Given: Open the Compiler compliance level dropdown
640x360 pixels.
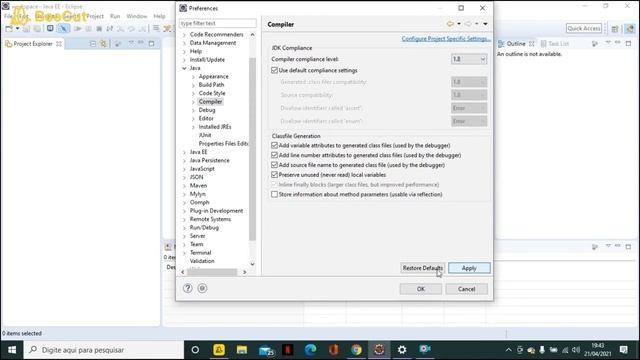Looking at the screenshot, I should 469,59.
